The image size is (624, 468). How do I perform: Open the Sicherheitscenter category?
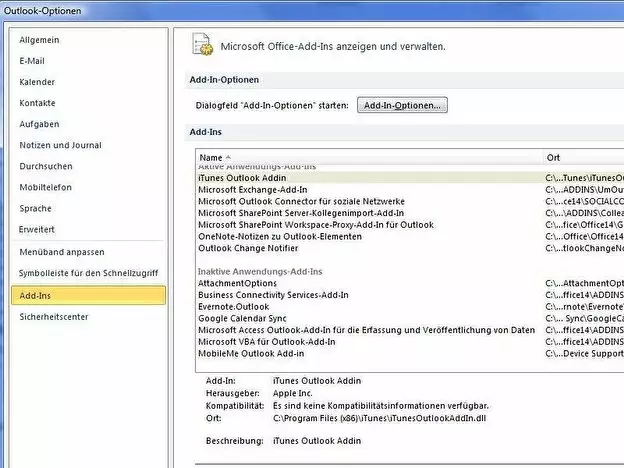(54, 316)
